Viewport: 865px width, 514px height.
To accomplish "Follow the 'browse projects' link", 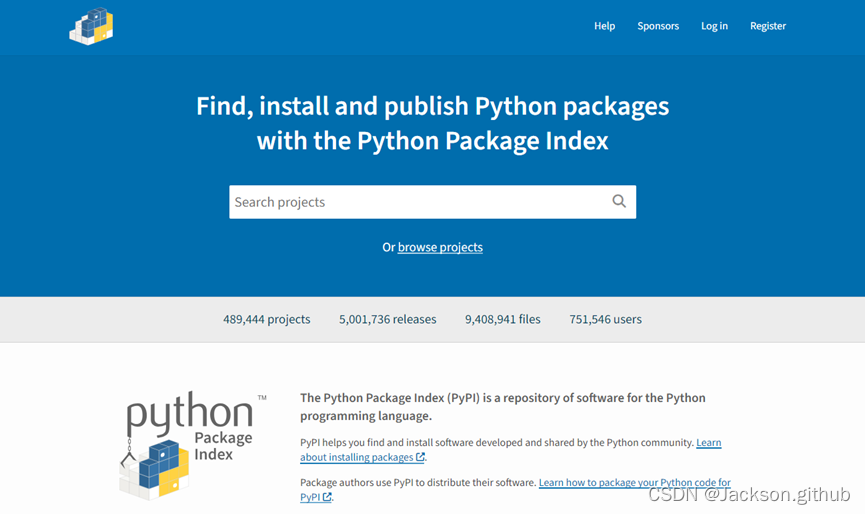I will point(440,247).
